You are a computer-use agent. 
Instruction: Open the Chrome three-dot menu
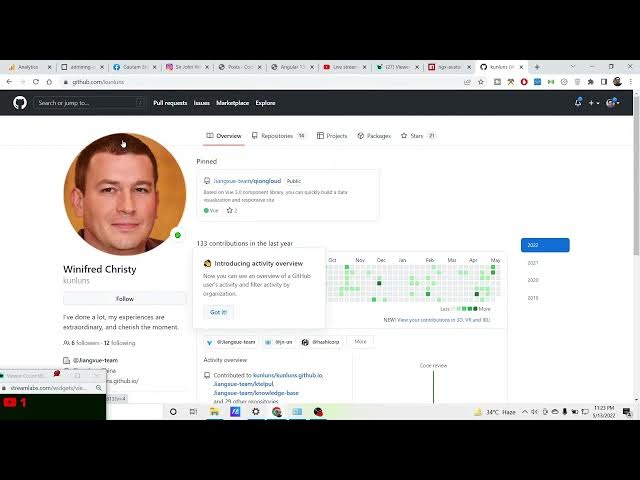coord(631,82)
